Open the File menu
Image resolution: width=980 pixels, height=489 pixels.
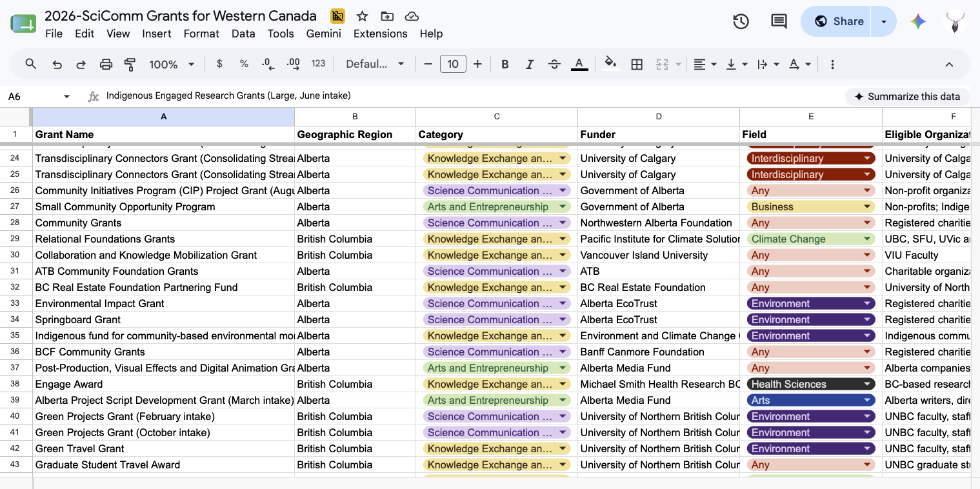(54, 34)
